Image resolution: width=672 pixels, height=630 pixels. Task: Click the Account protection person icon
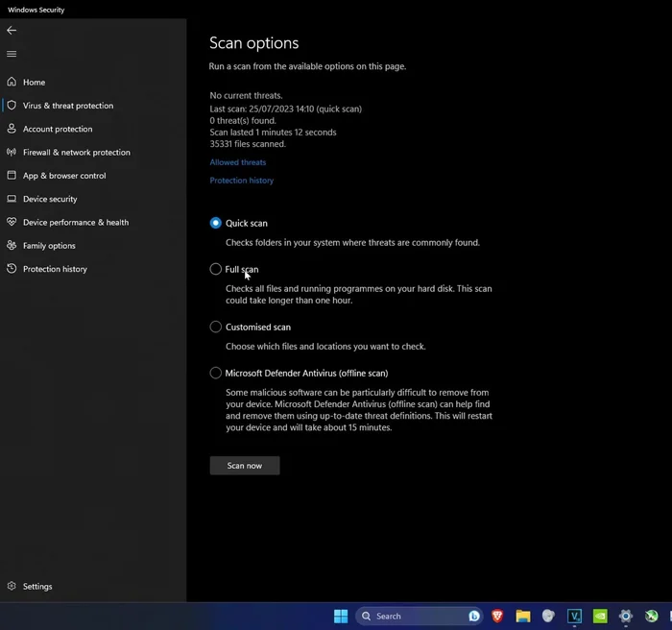coord(12,129)
